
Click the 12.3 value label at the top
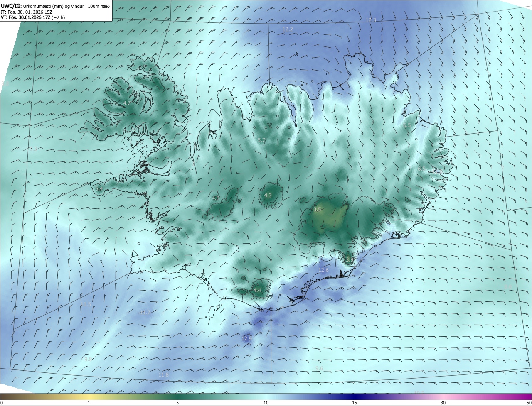click(x=371, y=20)
